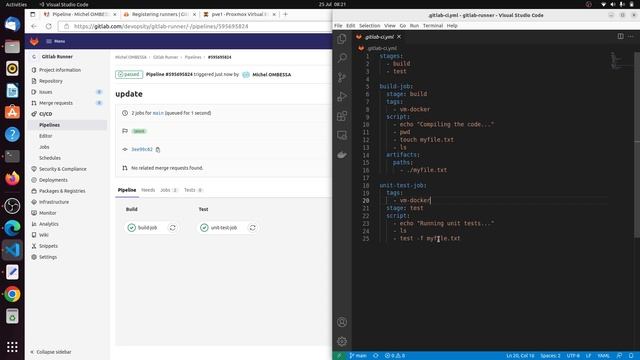Click Synchronize Changes icon in status bar
Viewport: 640px width, 360px height.
coord(376,356)
